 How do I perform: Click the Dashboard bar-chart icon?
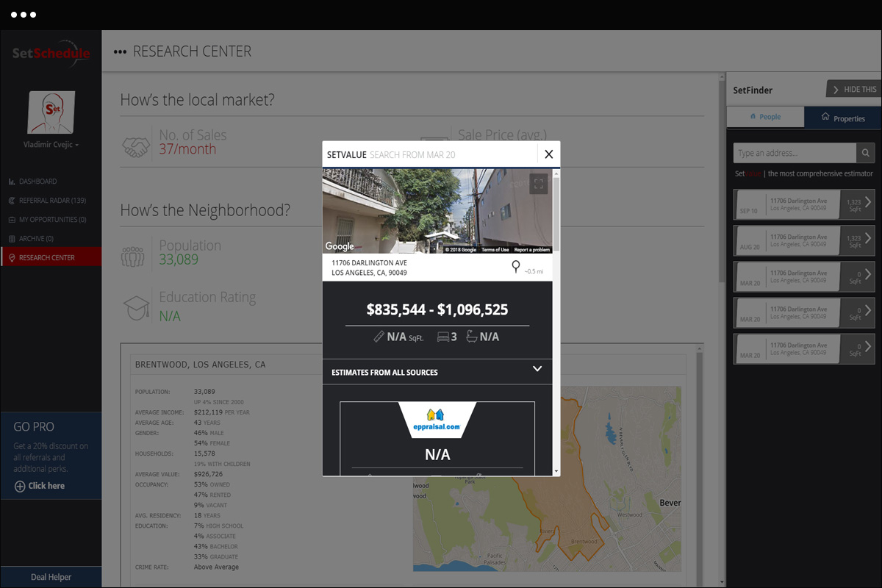click(x=12, y=182)
